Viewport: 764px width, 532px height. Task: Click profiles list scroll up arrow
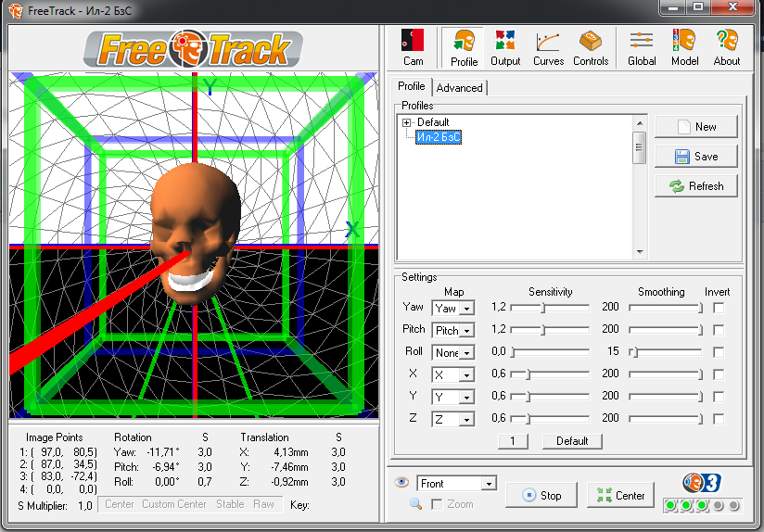click(x=639, y=122)
